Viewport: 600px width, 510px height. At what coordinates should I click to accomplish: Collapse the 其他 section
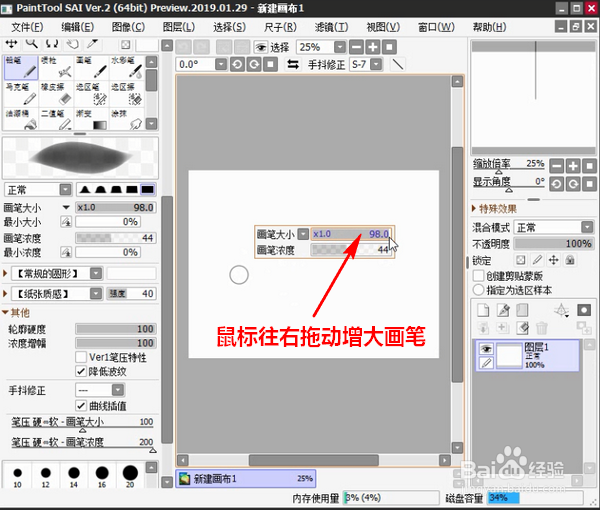coord(5,312)
